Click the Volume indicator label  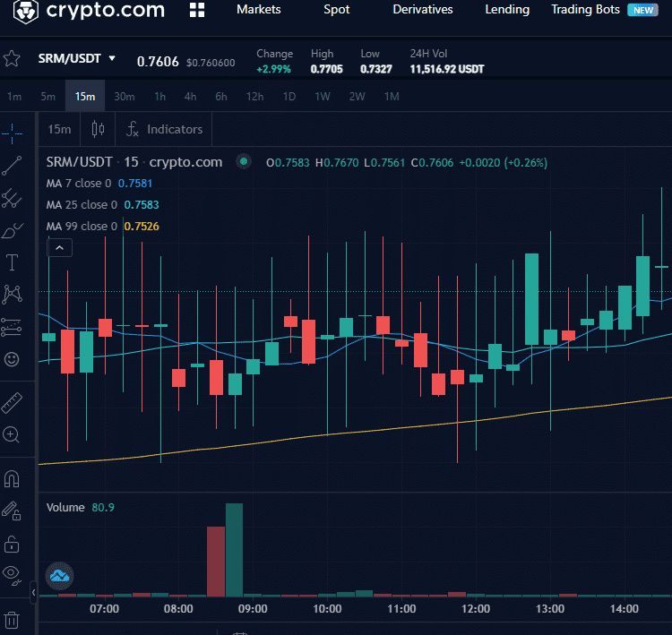click(x=65, y=507)
